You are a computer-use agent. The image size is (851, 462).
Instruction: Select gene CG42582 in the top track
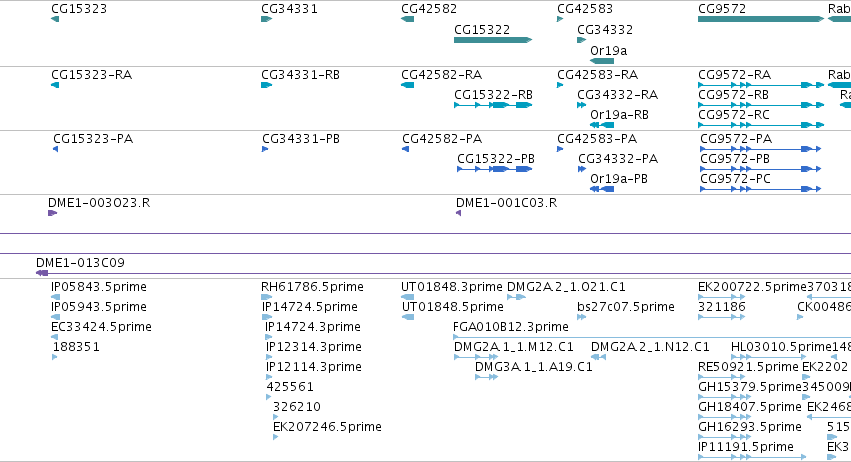coord(429,9)
